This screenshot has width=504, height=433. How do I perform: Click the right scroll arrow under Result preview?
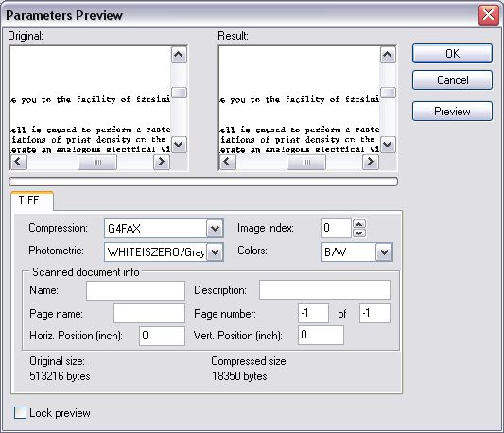point(371,162)
